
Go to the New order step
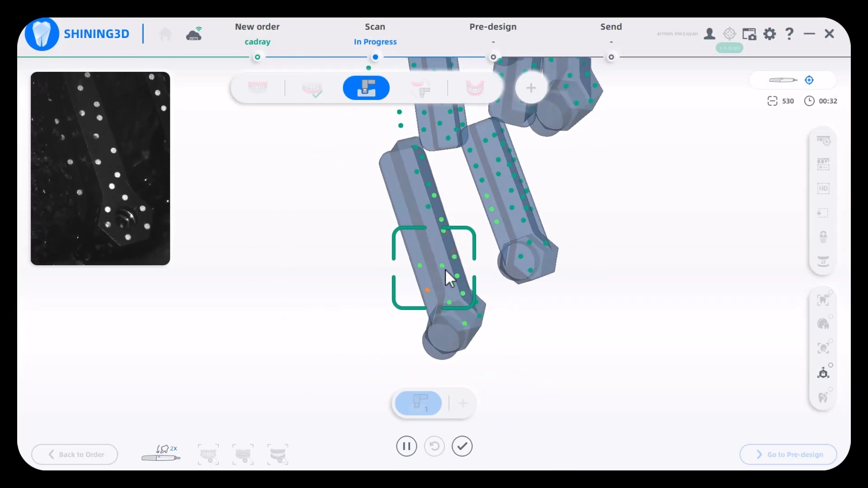click(x=257, y=27)
